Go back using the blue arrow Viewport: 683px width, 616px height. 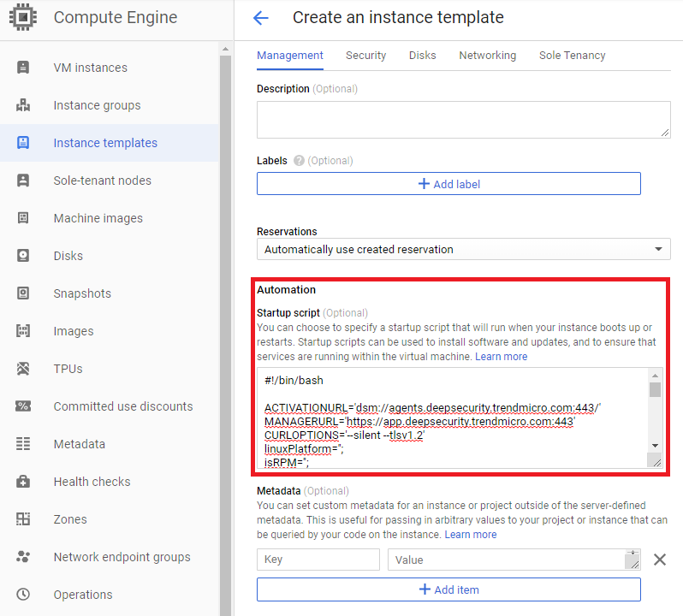(x=261, y=18)
